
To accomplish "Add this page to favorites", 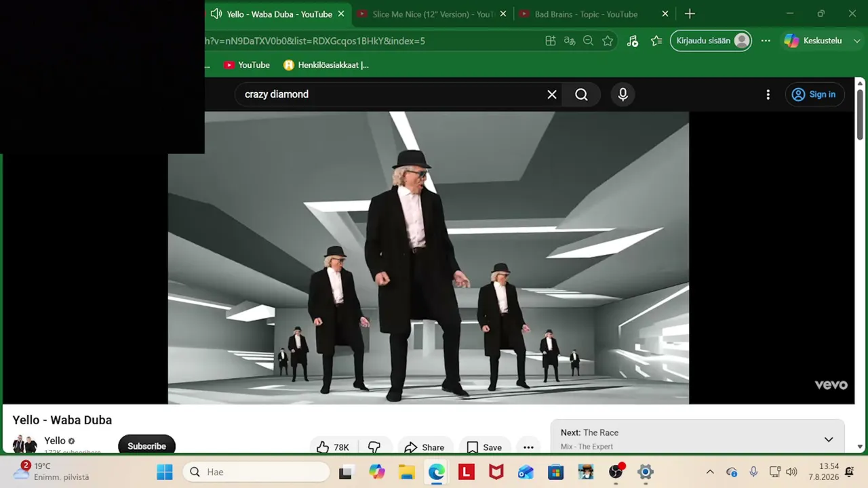I will (608, 41).
